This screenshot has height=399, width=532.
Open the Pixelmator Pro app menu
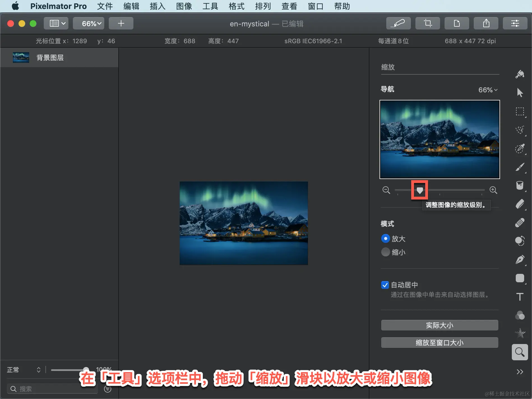coord(58,6)
